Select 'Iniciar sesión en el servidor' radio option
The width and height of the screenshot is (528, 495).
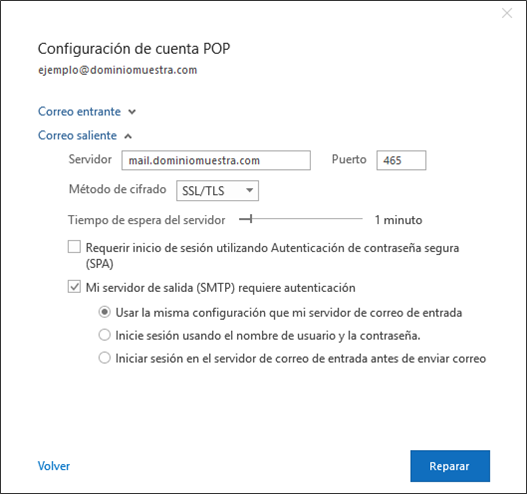(x=104, y=358)
